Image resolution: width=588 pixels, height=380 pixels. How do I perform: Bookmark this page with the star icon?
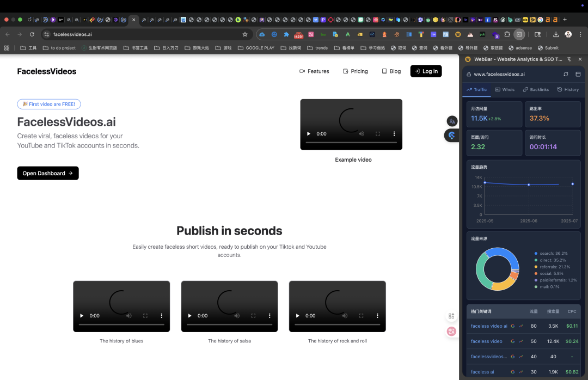tap(245, 34)
